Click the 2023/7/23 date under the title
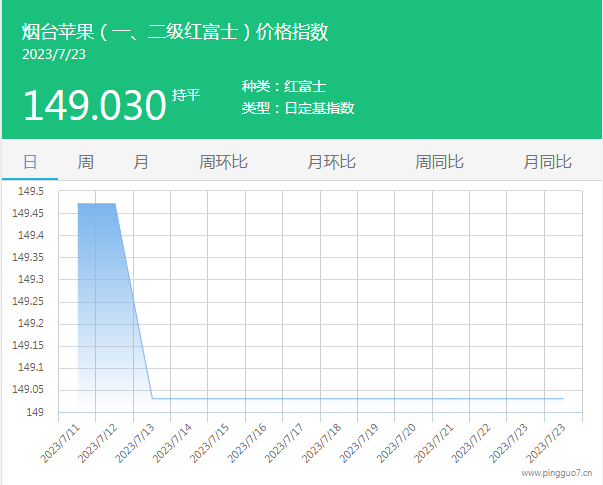 54,54
